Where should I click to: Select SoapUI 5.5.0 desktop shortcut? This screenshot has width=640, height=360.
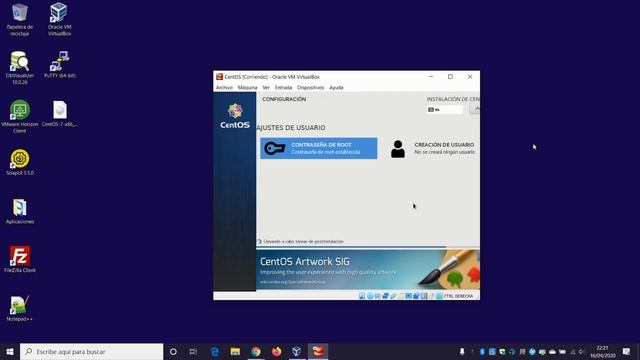coord(20,162)
